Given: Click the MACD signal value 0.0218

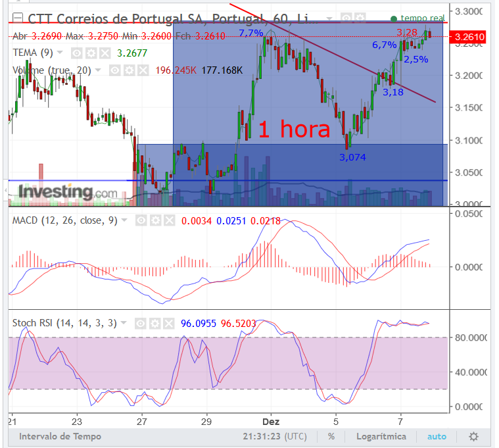Looking at the screenshot, I should pos(266,221).
